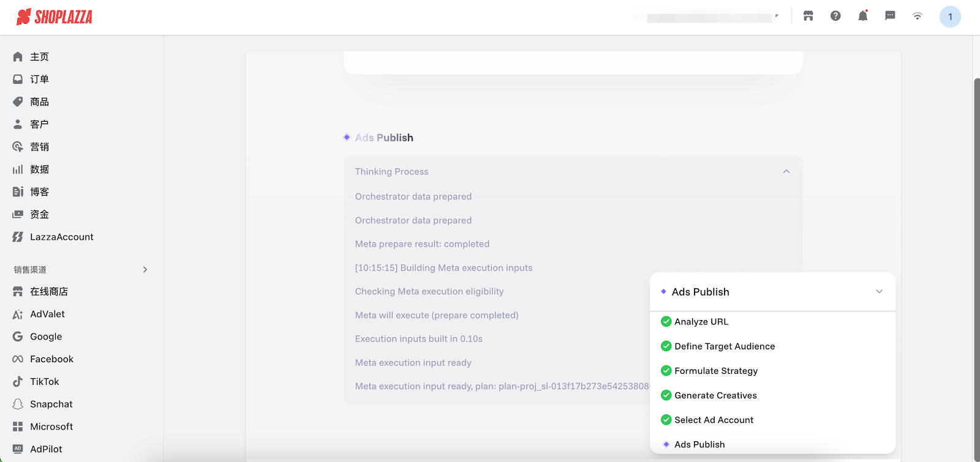Click the Analyze URL green checkmark
The width and height of the screenshot is (980, 462).
(666, 322)
